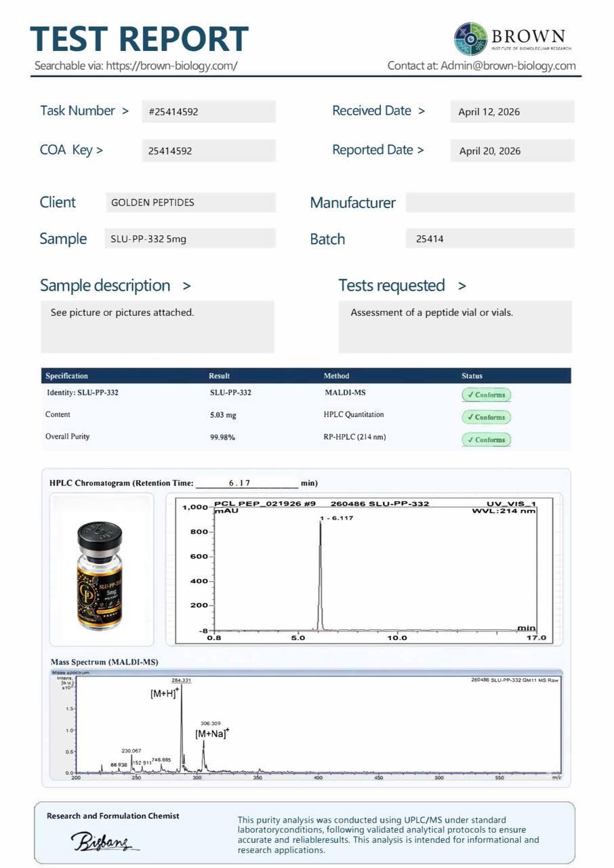Select the COA Key field 25414592
Screen dimensions: 614x868
[209, 151]
